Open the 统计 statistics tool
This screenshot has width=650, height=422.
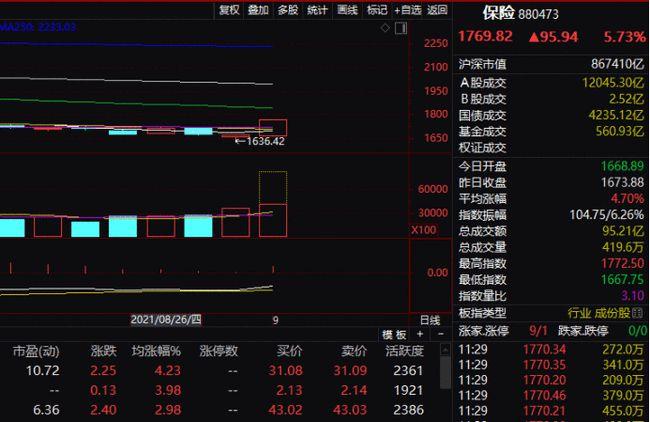tap(318, 10)
